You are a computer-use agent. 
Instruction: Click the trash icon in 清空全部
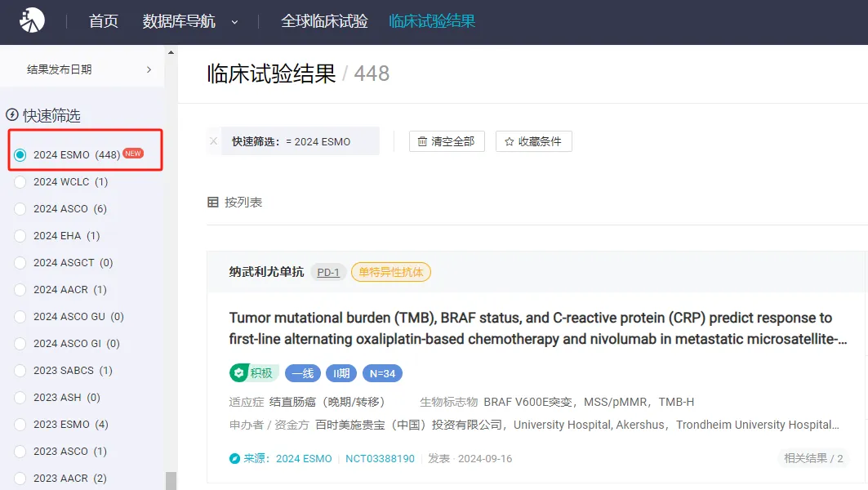pyautogui.click(x=422, y=141)
